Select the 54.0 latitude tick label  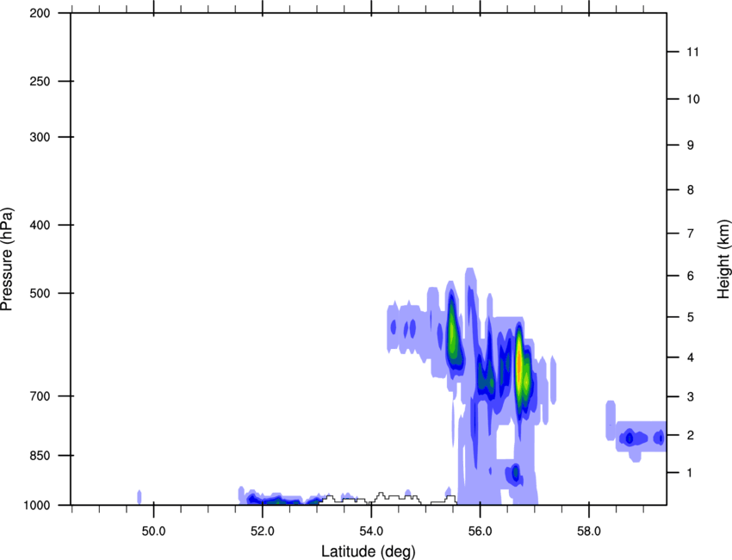click(371, 528)
